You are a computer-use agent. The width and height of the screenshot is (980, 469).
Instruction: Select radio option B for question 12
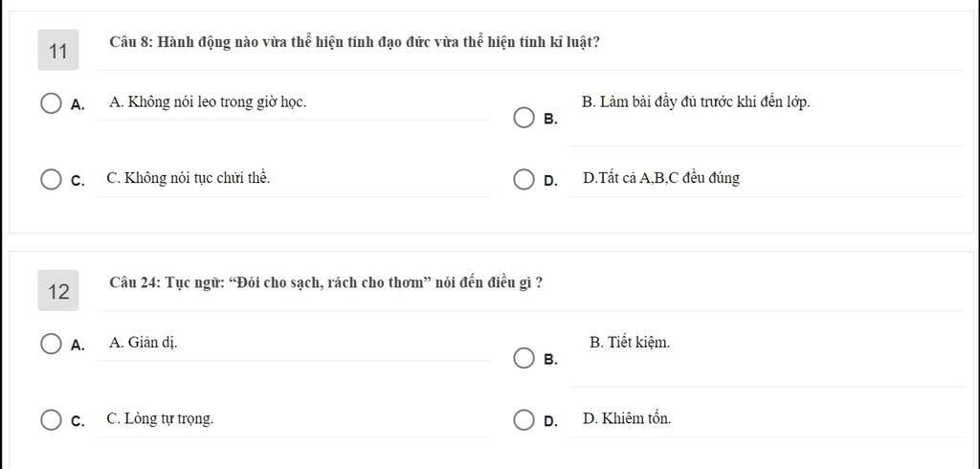523,358
